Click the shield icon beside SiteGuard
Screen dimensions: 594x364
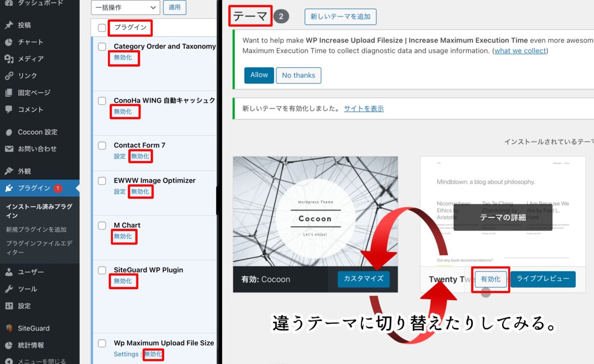pos(9,328)
